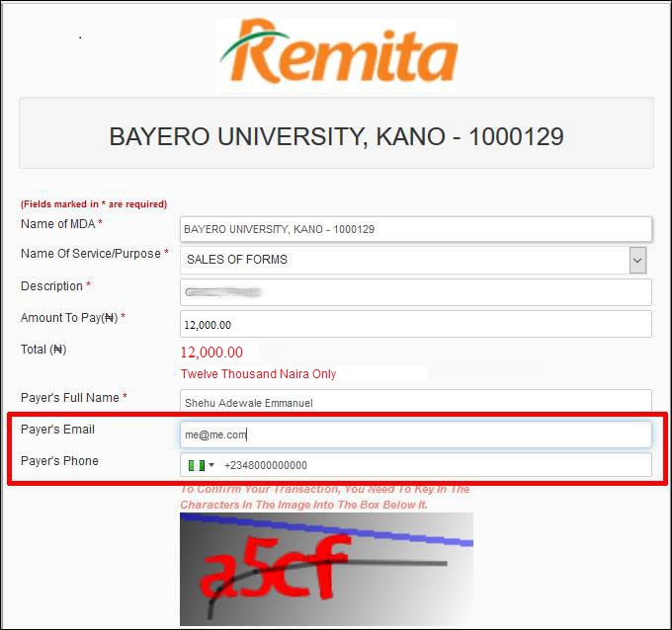672x630 pixels.
Task: Click the Payer's Email input field
Action: (416, 434)
